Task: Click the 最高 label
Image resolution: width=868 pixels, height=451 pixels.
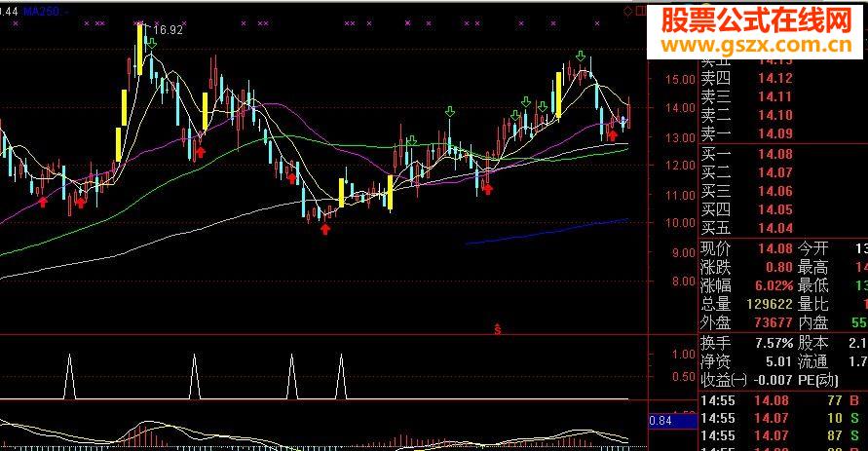Action: 813,267
